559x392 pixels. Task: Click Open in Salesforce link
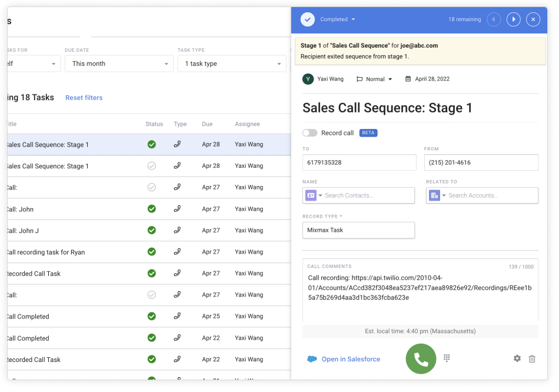(x=351, y=359)
